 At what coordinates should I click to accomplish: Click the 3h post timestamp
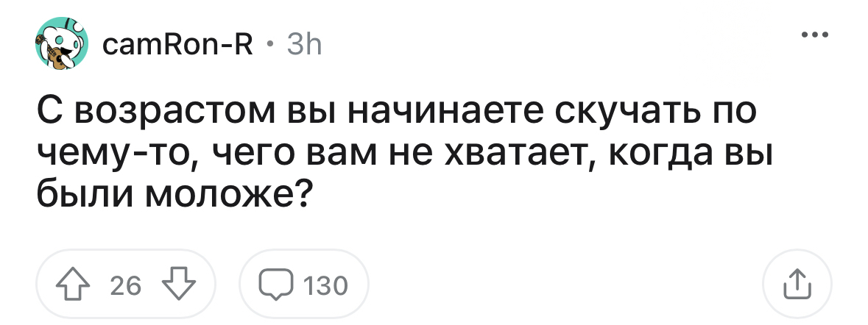(303, 46)
